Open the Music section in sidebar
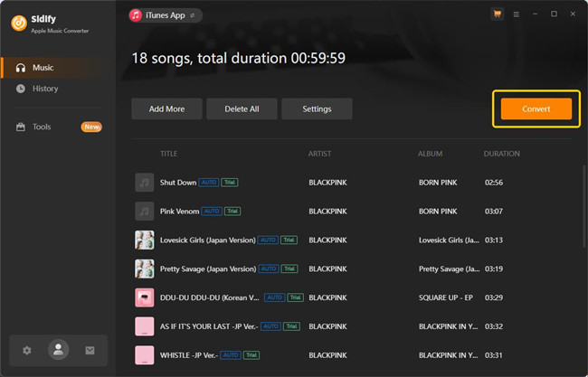Screen dimensions: 588x377 click(x=52, y=68)
